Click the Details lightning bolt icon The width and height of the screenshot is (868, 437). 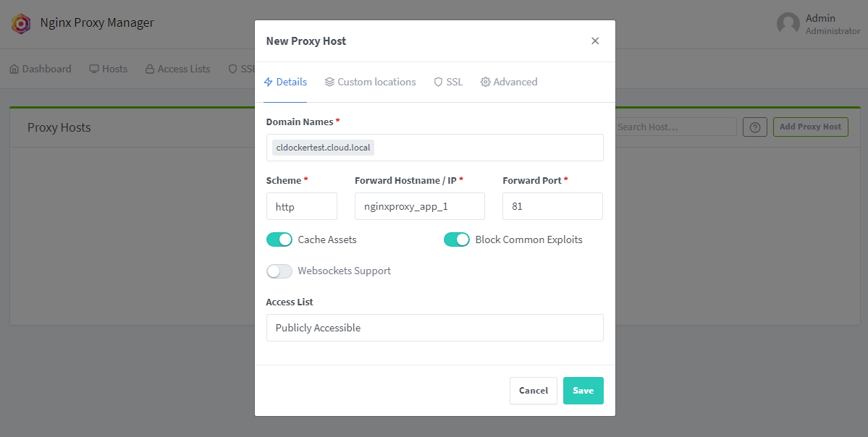click(x=267, y=81)
